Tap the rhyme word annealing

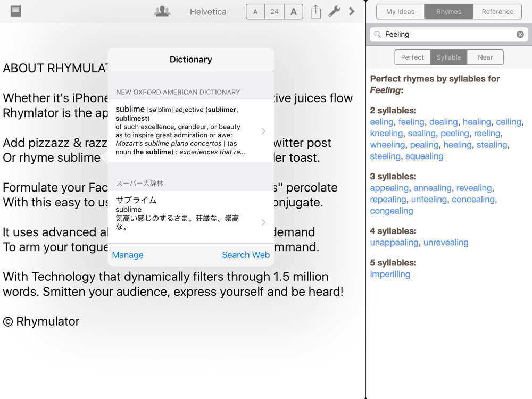point(432,188)
